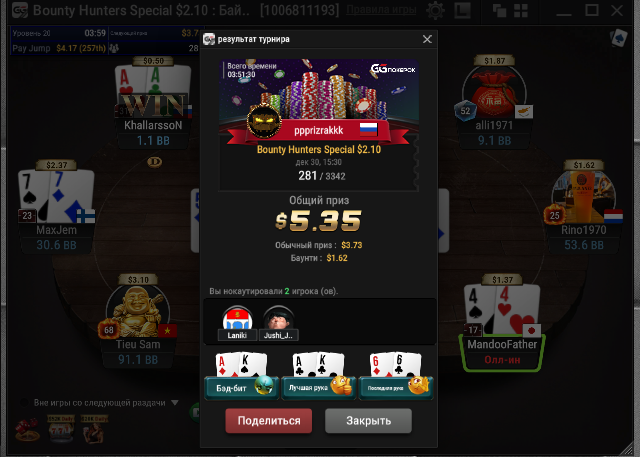Click the Закрыть button
The height and width of the screenshot is (457, 640).
[x=368, y=421]
